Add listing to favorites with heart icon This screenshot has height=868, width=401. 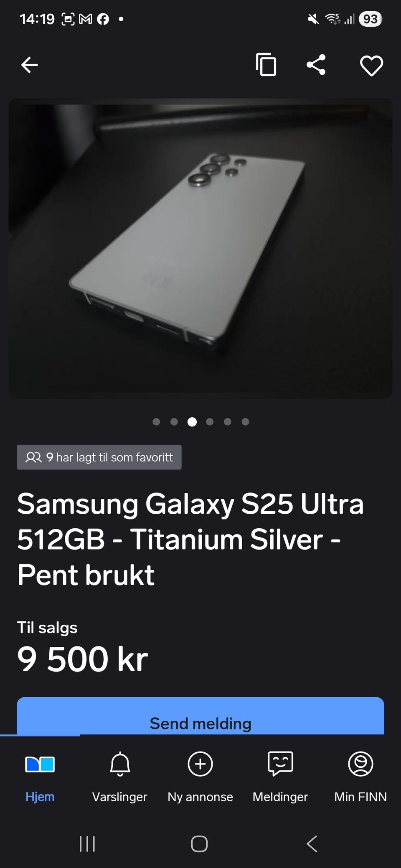371,66
